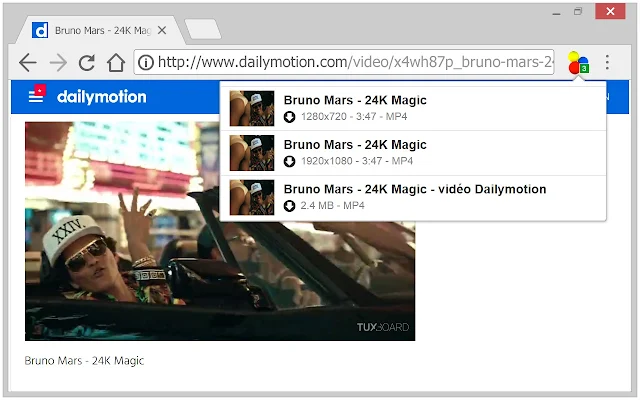Click thumbnail of the 1280x720 entry

coord(252,108)
